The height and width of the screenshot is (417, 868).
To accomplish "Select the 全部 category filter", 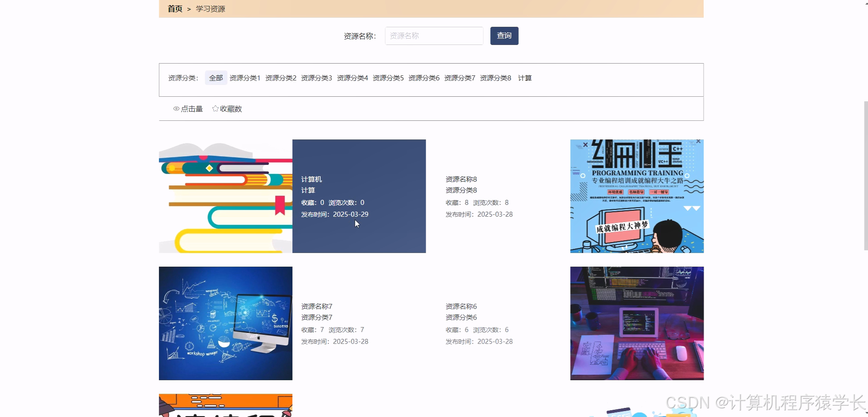I will point(216,78).
